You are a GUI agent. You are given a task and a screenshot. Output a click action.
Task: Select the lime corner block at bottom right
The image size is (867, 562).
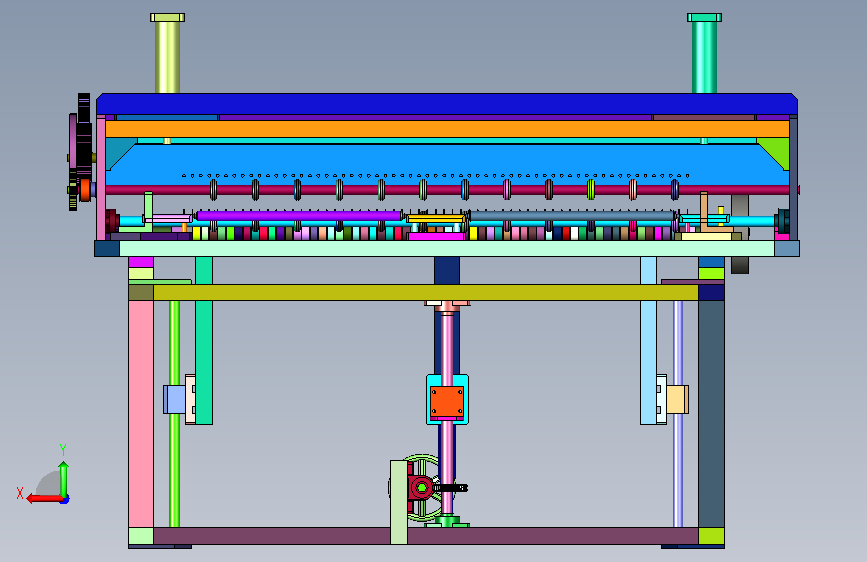[711, 536]
